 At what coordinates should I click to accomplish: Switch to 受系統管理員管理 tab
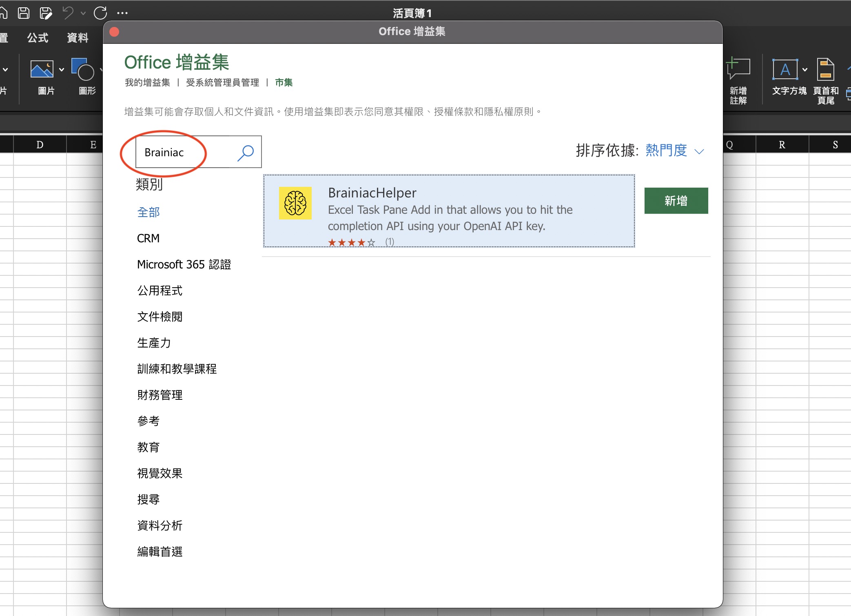222,83
